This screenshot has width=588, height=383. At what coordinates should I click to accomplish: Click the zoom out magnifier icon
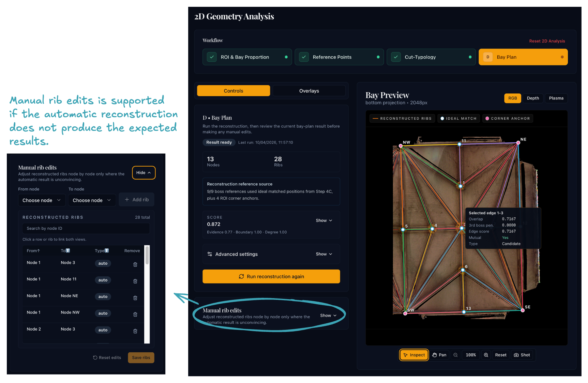455,355
